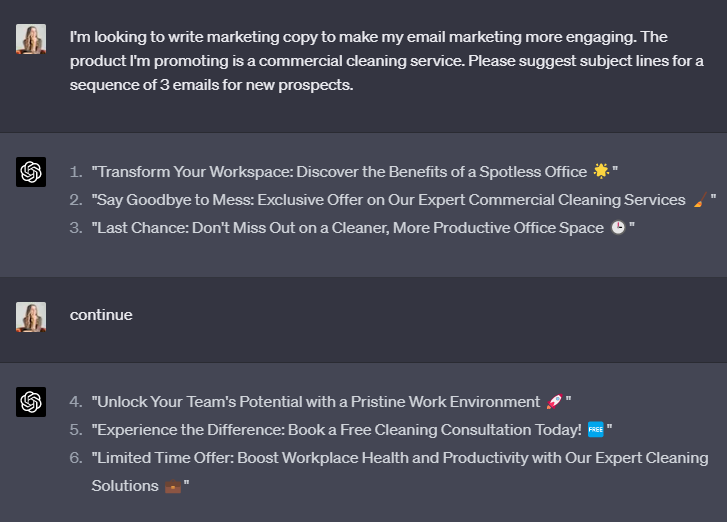Click the FREE emoji after "Cleaning Consultation Today!"
This screenshot has height=522, width=727.
(596, 430)
